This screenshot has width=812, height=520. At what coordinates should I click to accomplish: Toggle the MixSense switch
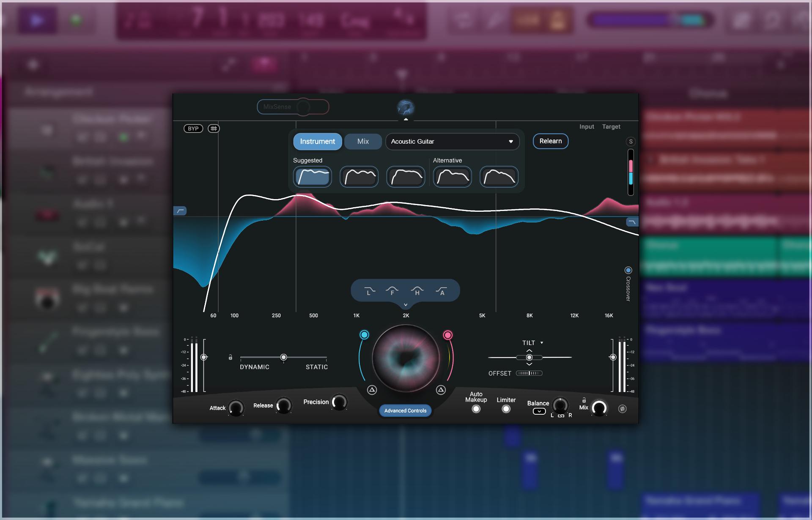tap(293, 107)
